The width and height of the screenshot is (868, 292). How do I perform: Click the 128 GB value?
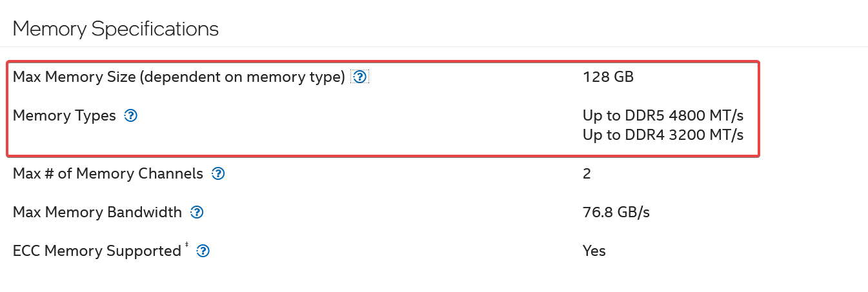pyautogui.click(x=608, y=77)
